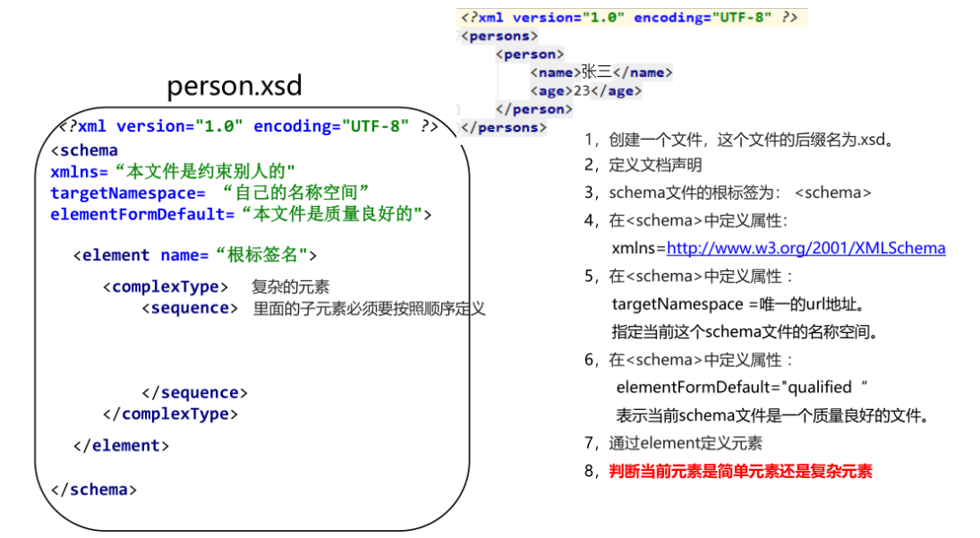Viewport: 980px width, 538px height.
Task: Click the closing </element> tag
Action: (121, 446)
